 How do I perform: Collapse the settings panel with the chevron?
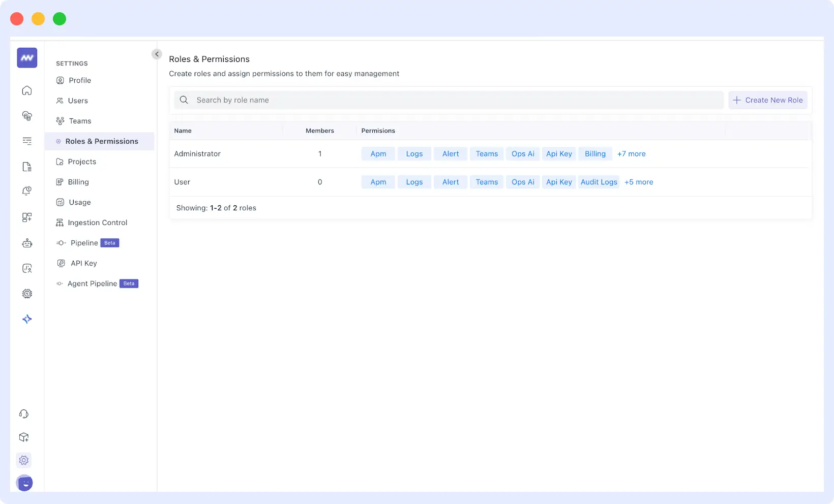tap(157, 54)
